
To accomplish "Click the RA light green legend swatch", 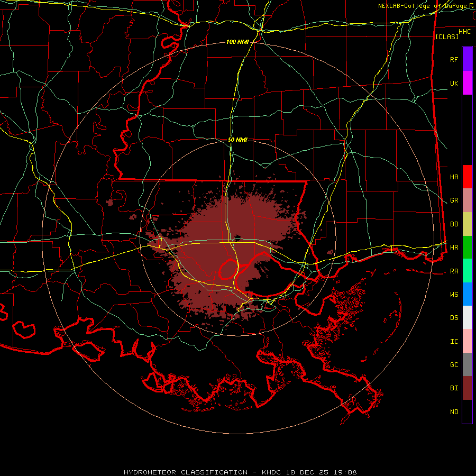I will (x=467, y=271).
